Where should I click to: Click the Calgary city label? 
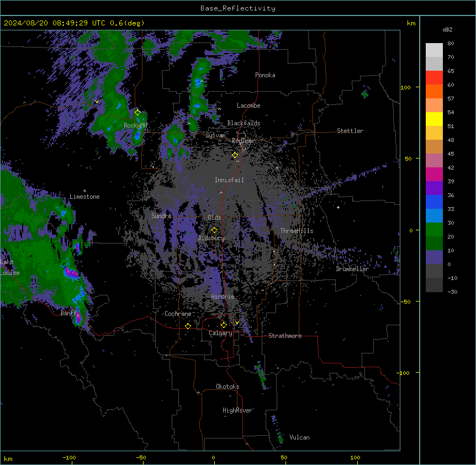[x=221, y=333]
